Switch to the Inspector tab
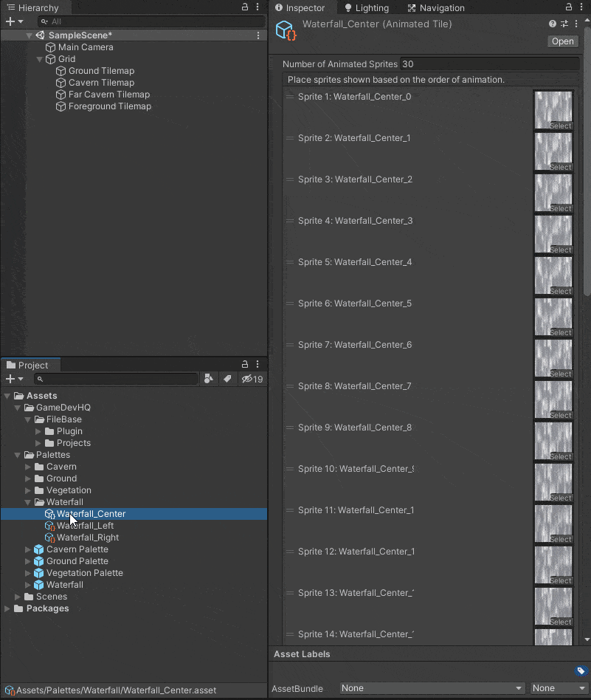Viewport: 591px width, 700px height. coord(300,7)
